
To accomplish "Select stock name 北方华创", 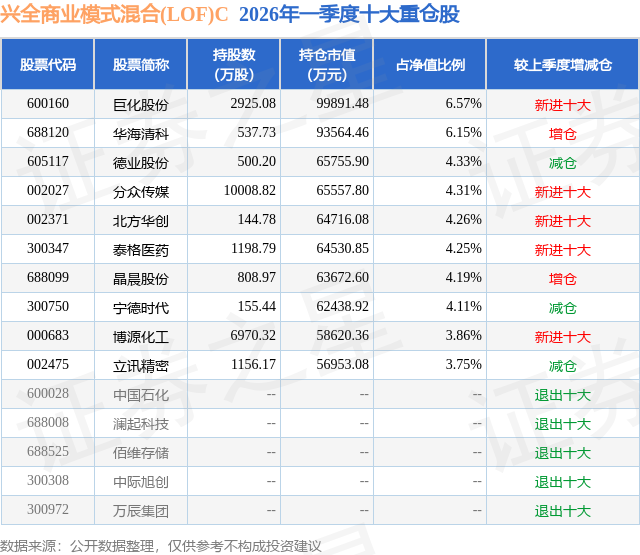I will (x=141, y=221).
